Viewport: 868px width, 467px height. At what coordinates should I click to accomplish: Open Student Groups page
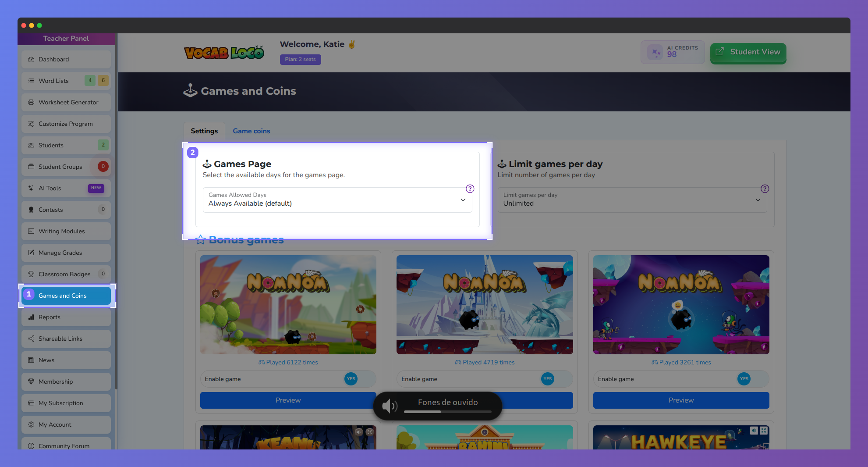(66, 167)
